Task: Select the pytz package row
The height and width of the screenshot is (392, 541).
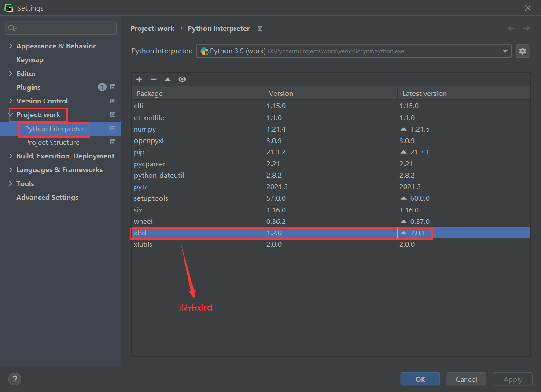Action: point(331,187)
